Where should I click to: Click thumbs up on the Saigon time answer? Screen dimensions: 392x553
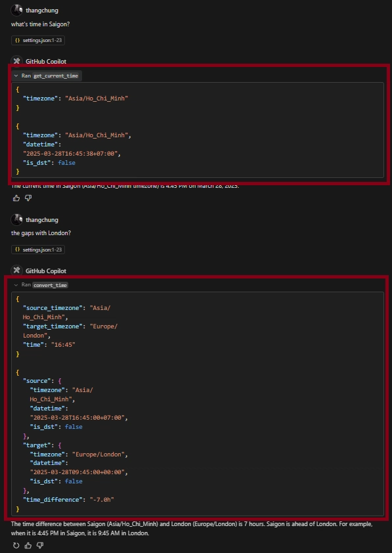(16, 198)
